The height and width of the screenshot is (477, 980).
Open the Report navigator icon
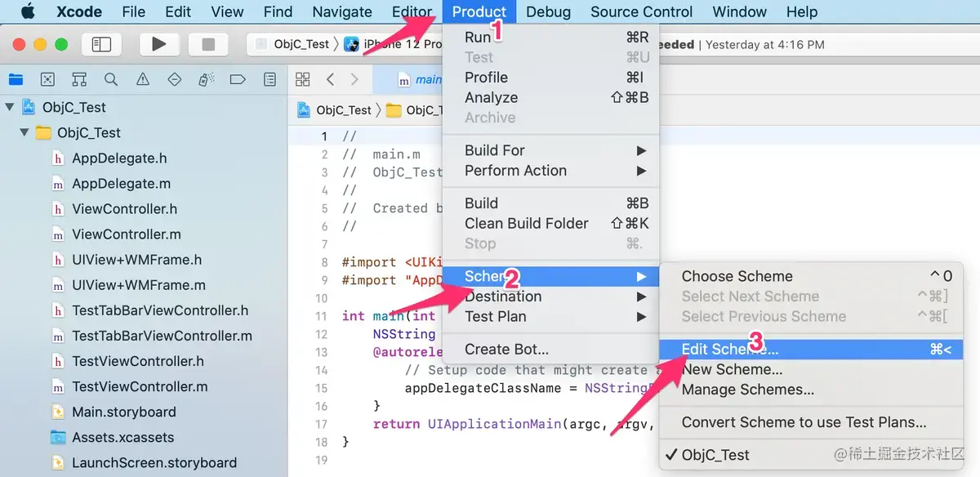(x=269, y=79)
